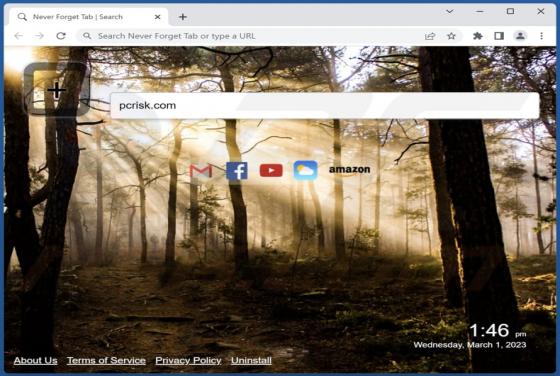
Task: Click the Never Forget Tab plus logo
Action: 56,89
